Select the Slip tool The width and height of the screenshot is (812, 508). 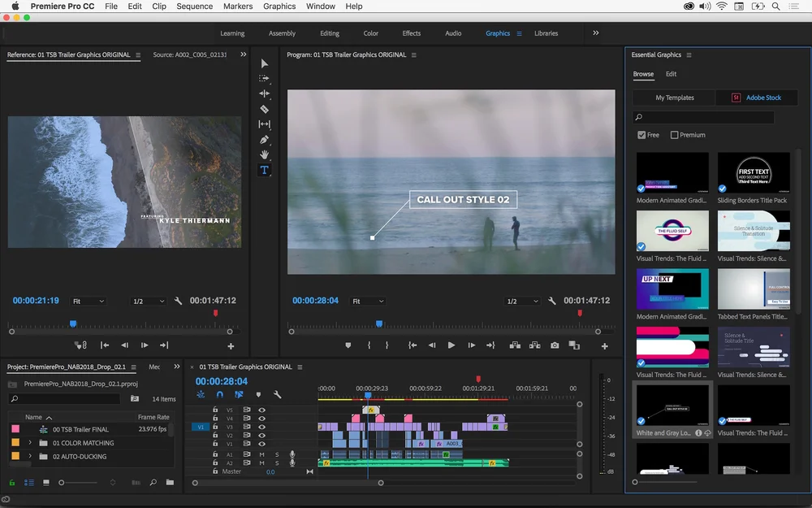coord(264,124)
